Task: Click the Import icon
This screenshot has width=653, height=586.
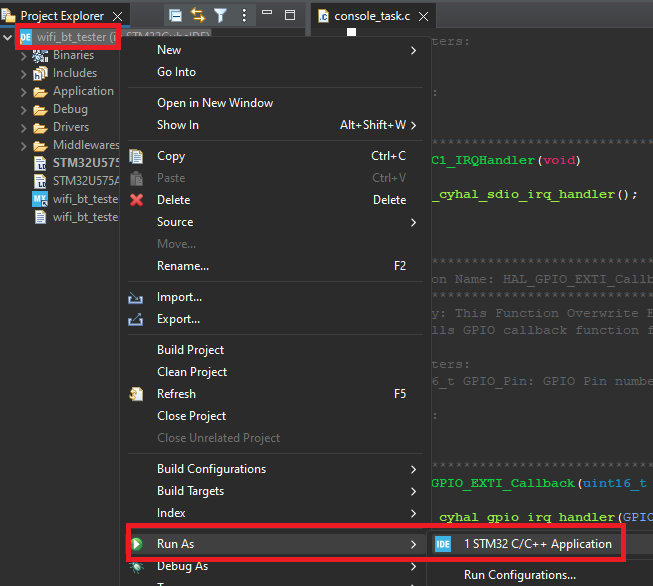Action: click(135, 298)
